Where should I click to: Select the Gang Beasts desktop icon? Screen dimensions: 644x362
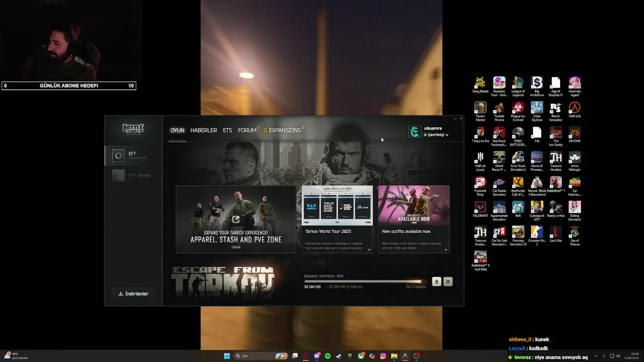(x=480, y=85)
